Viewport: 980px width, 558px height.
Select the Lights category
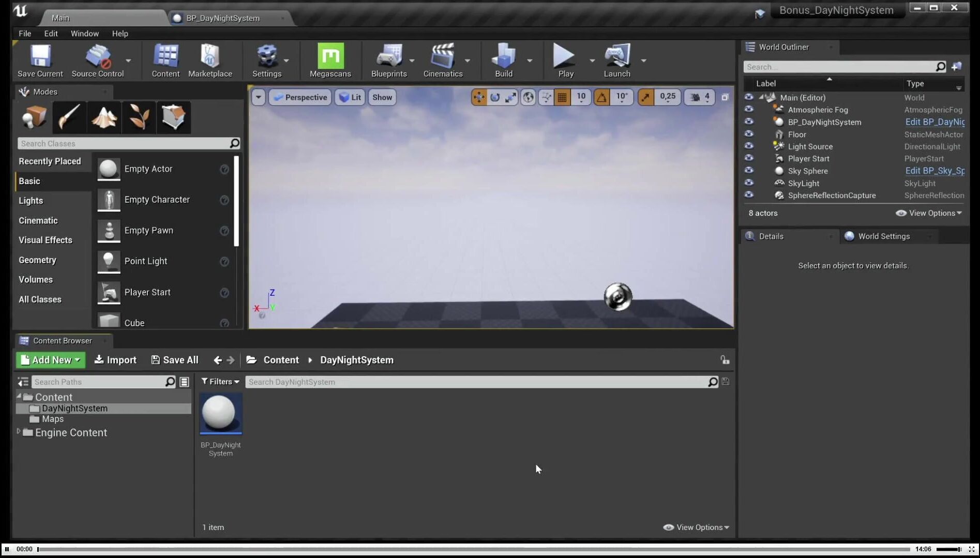(31, 201)
